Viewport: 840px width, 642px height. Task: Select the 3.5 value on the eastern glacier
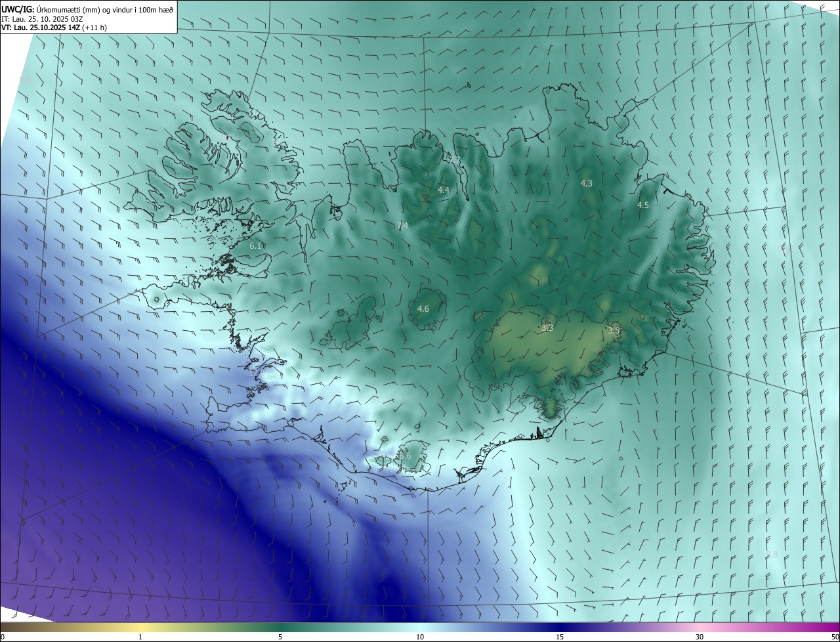614,330
